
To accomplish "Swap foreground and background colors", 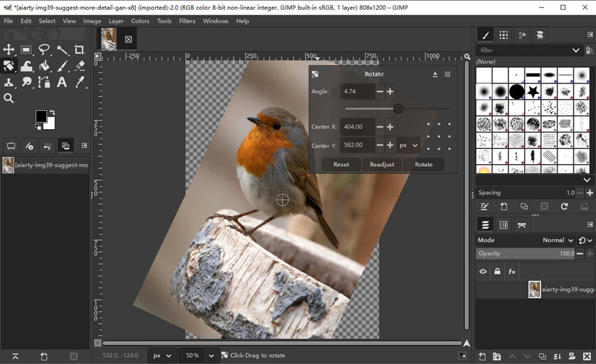I will 52,113.
